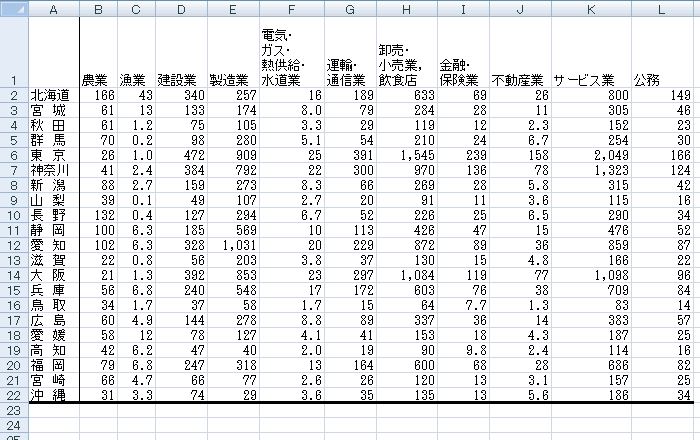700x440 pixels.
Task: Click Osaka's retail value 1,084
Action: [407, 275]
